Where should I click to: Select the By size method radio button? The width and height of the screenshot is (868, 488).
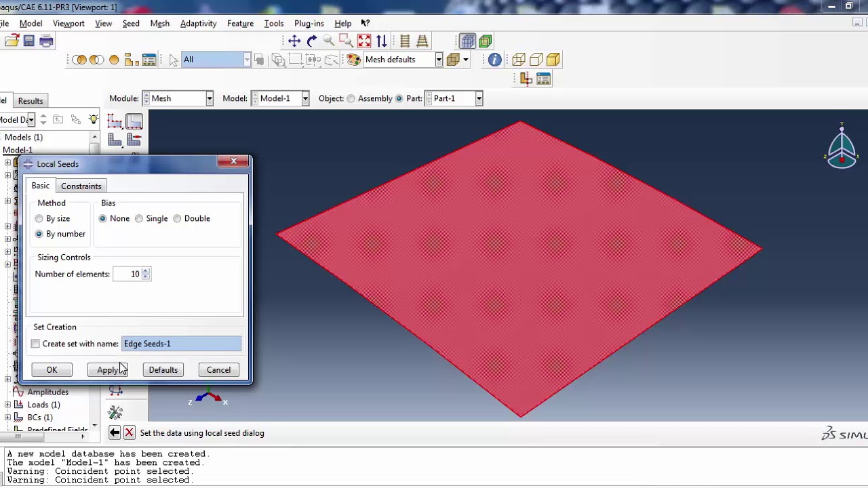coord(39,218)
